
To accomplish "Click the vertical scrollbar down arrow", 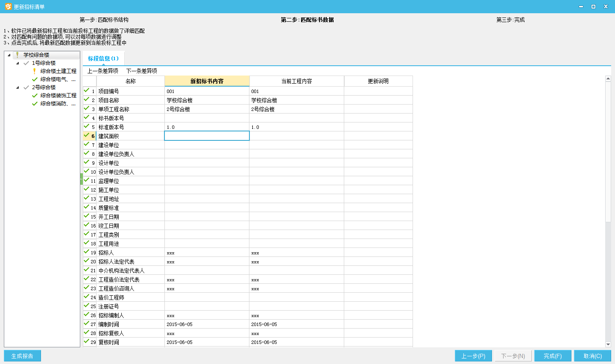I will (x=608, y=344).
